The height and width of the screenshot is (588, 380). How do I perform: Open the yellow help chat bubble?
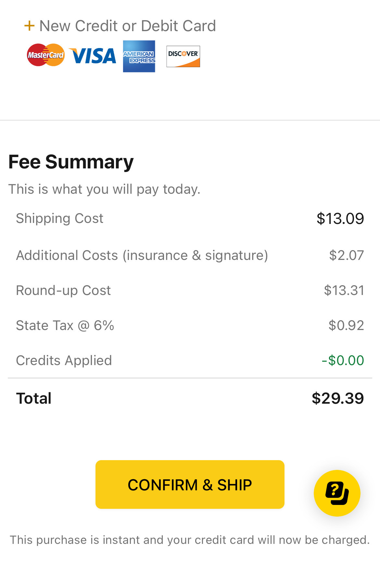tap(337, 493)
